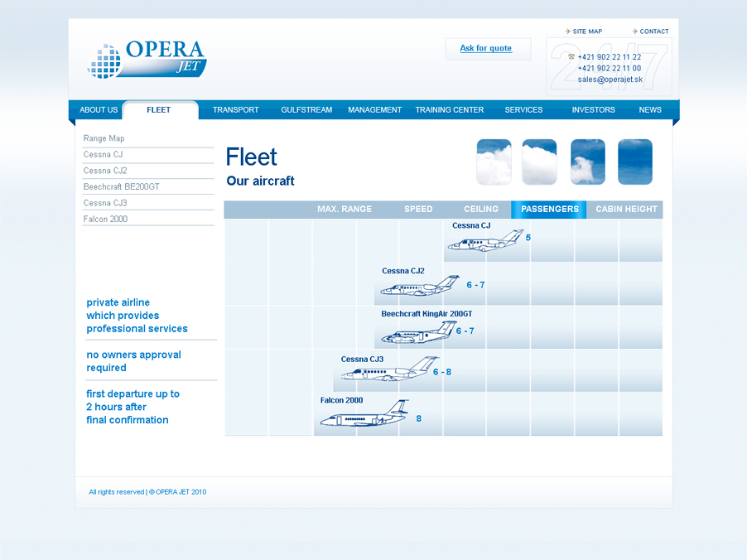Click the Beechcraft KingAir 200GT chart label
The width and height of the screenshot is (747, 560).
click(x=427, y=314)
